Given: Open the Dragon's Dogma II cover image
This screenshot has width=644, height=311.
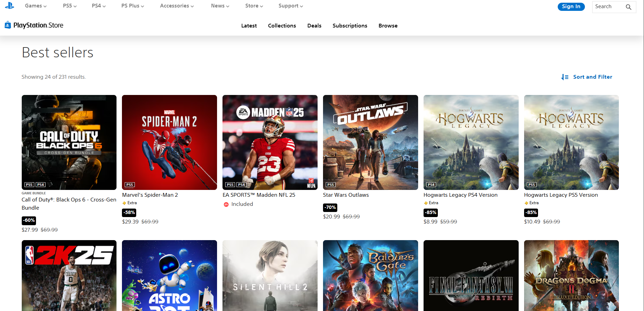Looking at the screenshot, I should pos(571,275).
